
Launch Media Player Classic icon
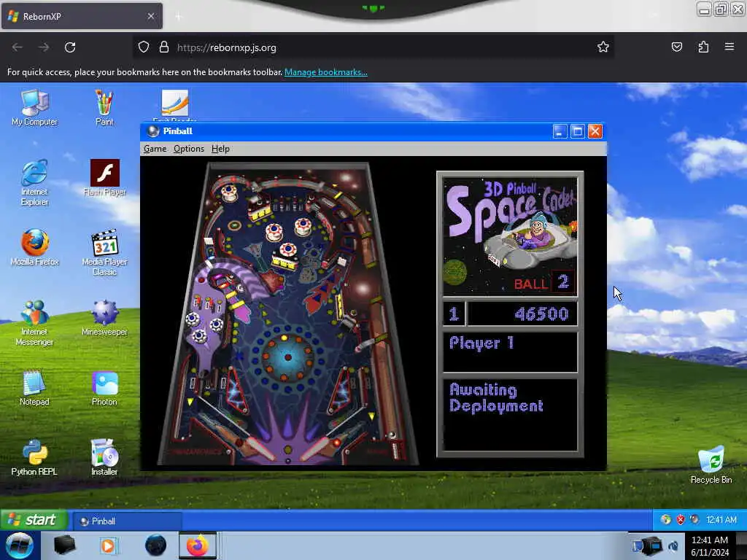tap(104, 252)
